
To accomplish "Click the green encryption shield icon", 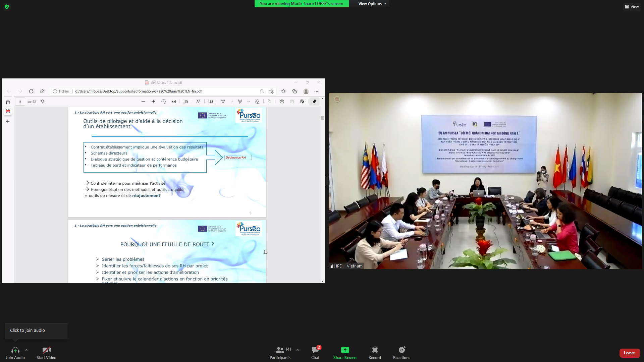I will click(7, 7).
